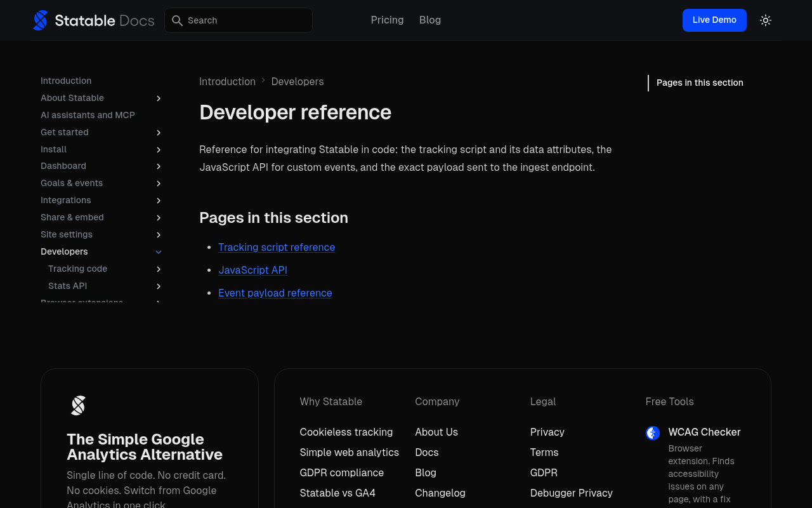
Task: Collapse the Developers sidebar section
Action: (159, 252)
